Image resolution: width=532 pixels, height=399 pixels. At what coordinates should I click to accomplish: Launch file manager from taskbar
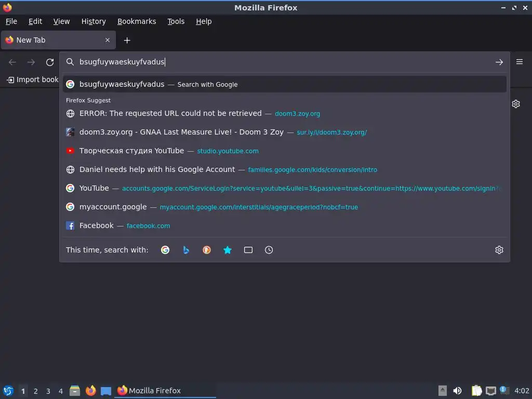[x=75, y=391]
